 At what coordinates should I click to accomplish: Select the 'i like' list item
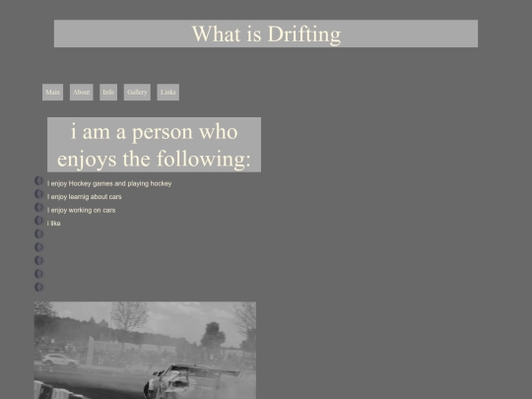pyautogui.click(x=54, y=224)
